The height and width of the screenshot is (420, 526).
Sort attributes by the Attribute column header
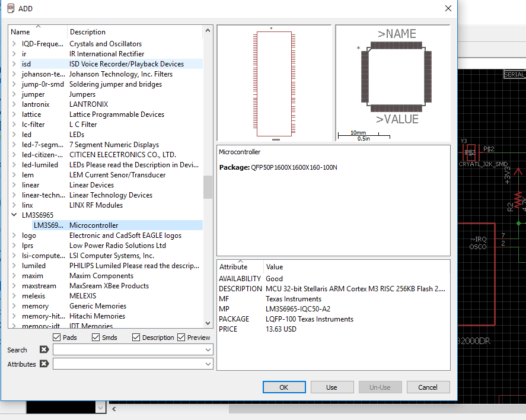(240, 267)
